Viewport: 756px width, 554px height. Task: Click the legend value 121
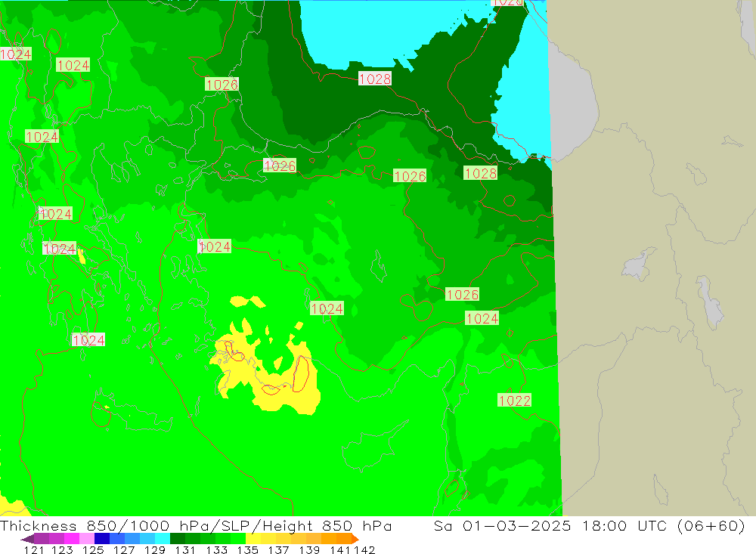pos(34,549)
